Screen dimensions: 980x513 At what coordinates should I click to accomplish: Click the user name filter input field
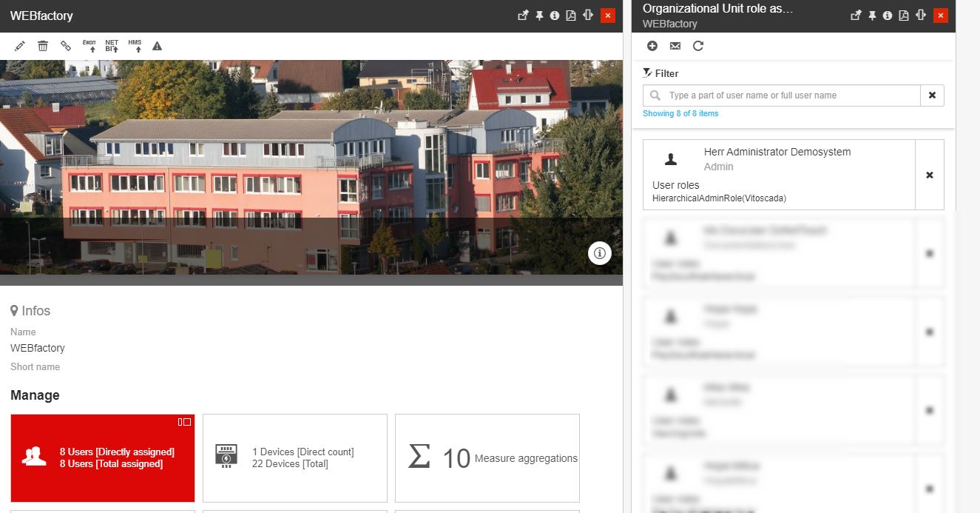tap(790, 95)
